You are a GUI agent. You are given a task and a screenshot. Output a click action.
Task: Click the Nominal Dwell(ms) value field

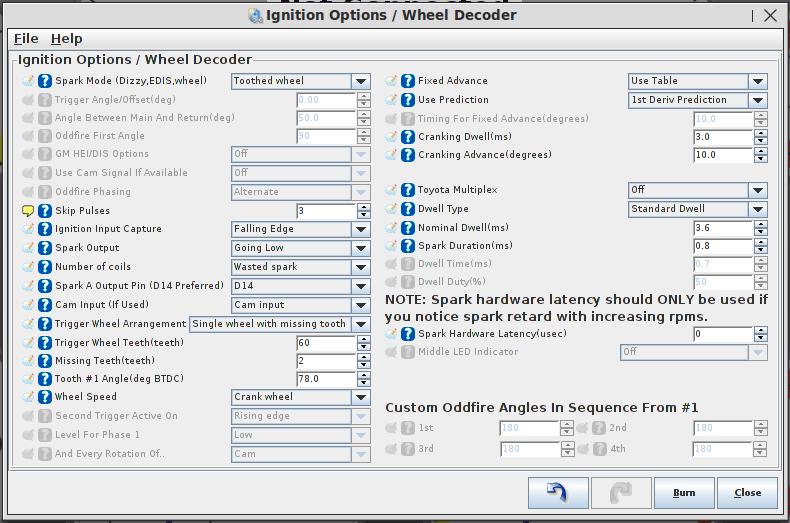click(722, 228)
